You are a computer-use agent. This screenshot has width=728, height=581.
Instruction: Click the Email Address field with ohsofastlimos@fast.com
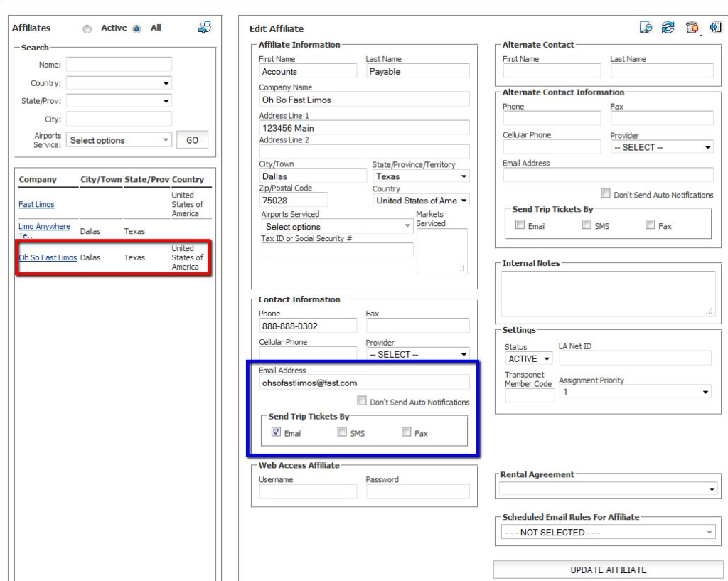pos(365,383)
